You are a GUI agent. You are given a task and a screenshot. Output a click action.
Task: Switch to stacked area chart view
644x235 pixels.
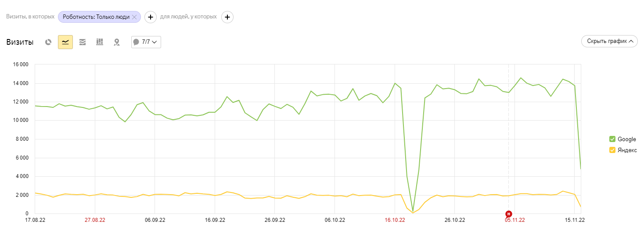[x=83, y=42]
